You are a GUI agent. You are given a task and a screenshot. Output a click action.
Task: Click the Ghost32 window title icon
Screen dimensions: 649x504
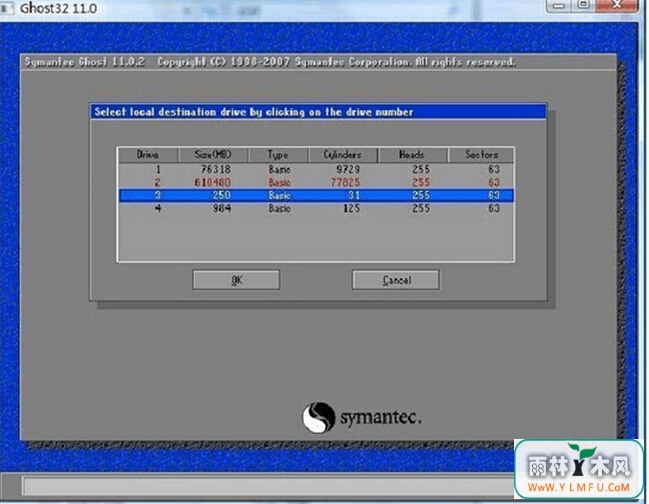(x=7, y=8)
